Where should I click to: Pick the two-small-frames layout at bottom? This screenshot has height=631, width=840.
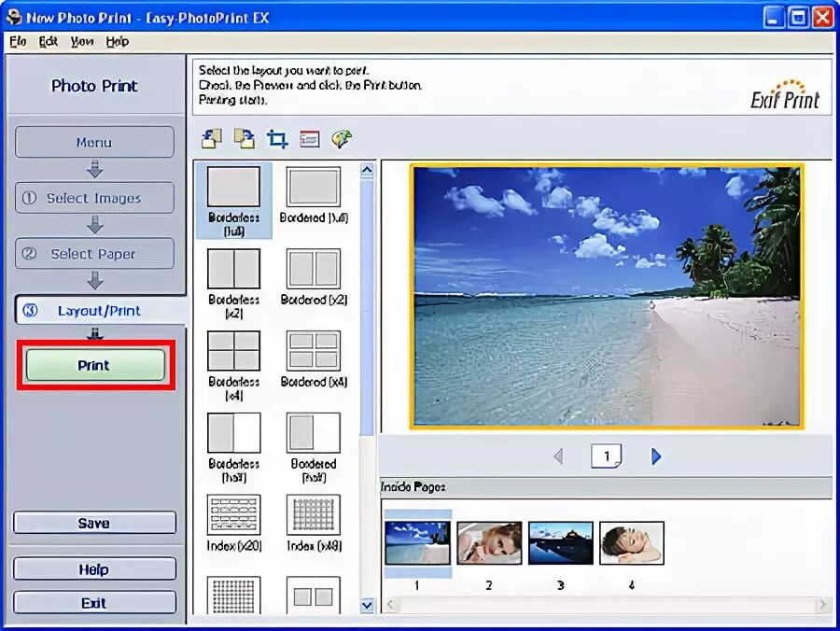click(x=314, y=596)
